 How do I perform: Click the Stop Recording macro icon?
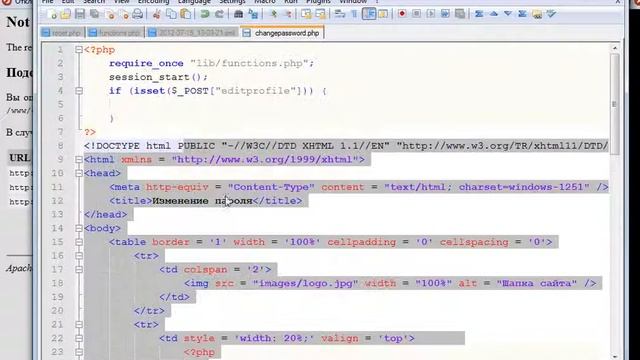(416, 14)
